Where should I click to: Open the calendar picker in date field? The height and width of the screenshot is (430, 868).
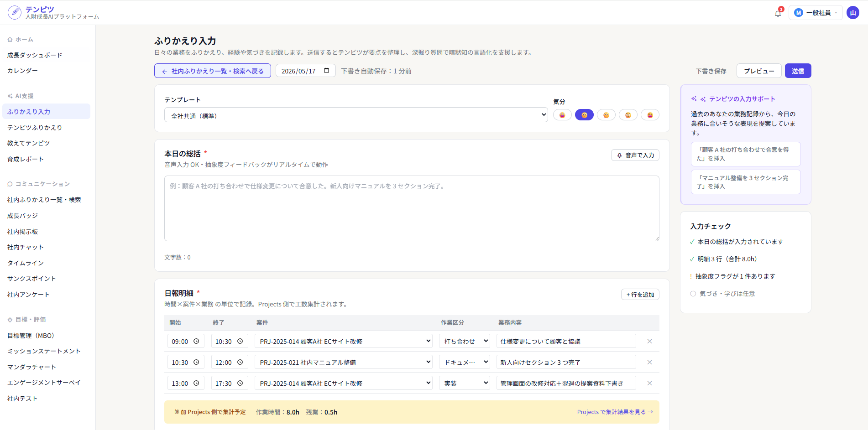(326, 71)
